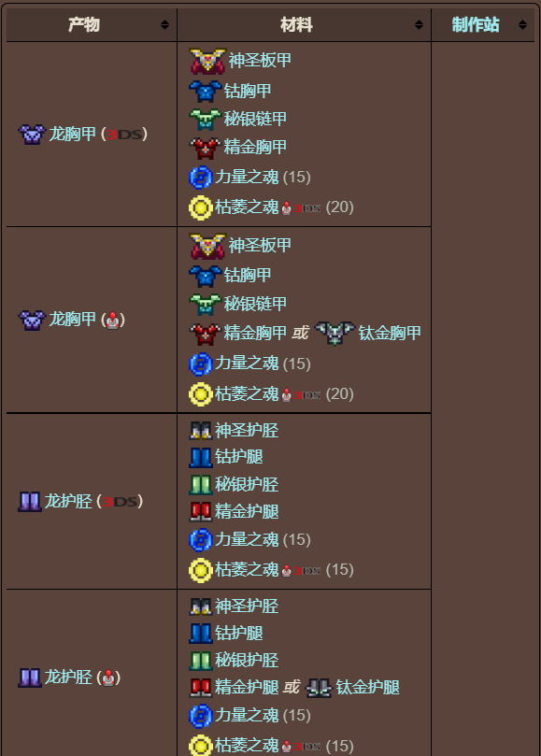Image resolution: width=541 pixels, height=756 pixels.
Task: Click the 神圣护胫 icon in third recipe
Action: click(201, 431)
